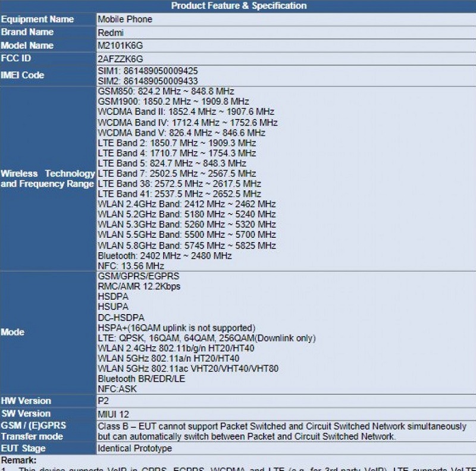Select the 'Bluetooth BR/EDR/LE' mode line
The width and height of the screenshot is (476, 471).
point(141,379)
